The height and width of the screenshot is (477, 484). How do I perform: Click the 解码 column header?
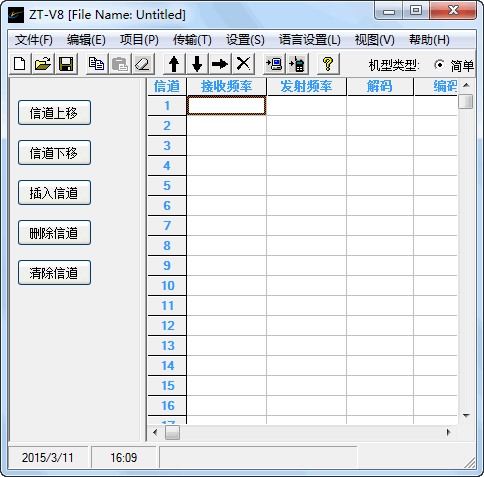pos(380,87)
